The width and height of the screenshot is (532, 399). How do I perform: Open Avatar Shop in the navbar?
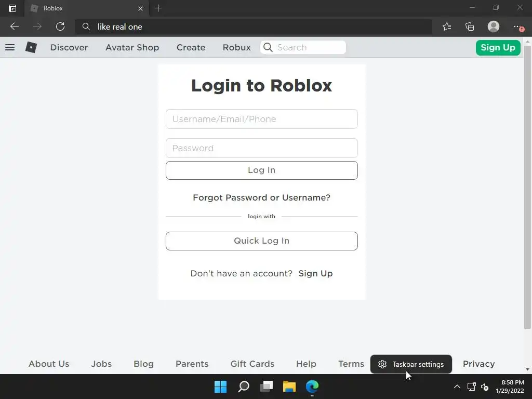coord(132,47)
